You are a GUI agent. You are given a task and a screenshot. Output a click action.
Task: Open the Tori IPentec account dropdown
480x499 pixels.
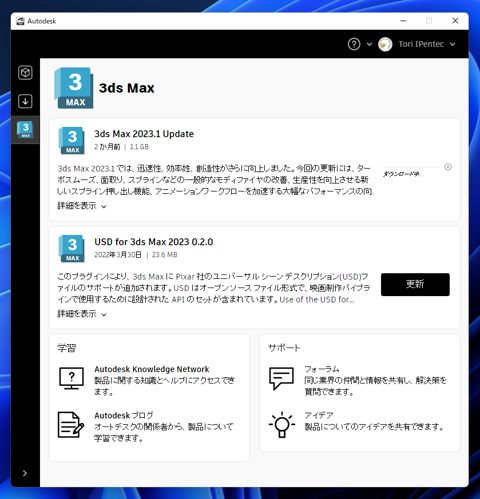(452, 44)
